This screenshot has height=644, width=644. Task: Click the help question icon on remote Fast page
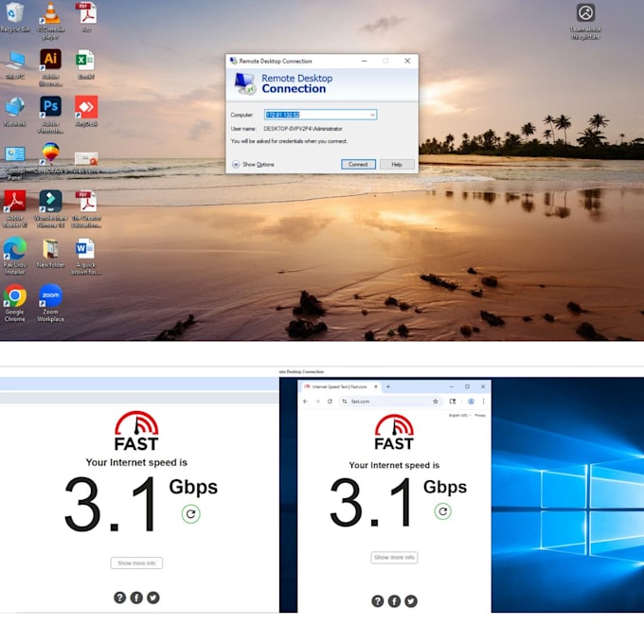[378, 601]
